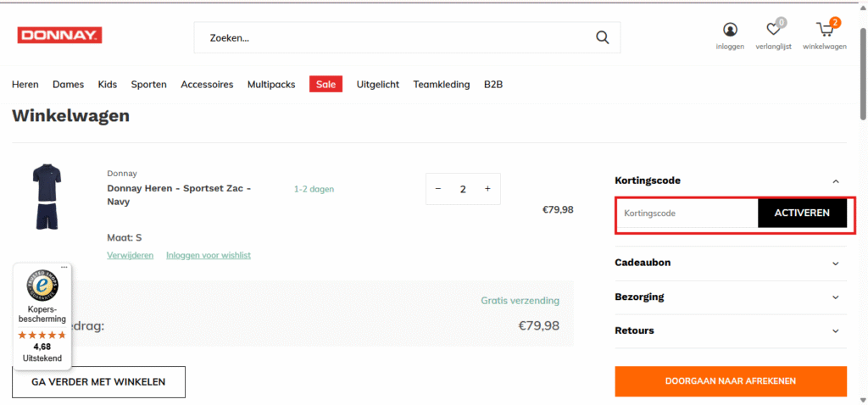The height and width of the screenshot is (405, 868).
Task: Focus the Kortingscode input field
Action: pos(687,213)
